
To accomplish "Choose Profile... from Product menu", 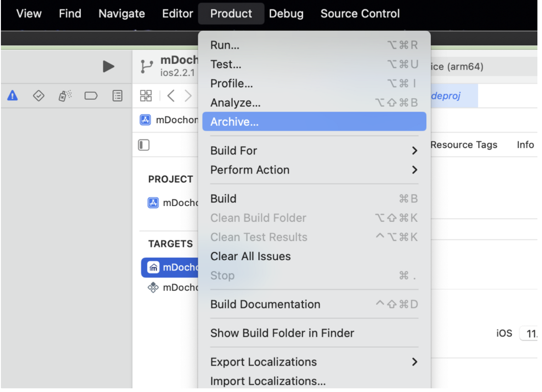I will click(314, 83).
